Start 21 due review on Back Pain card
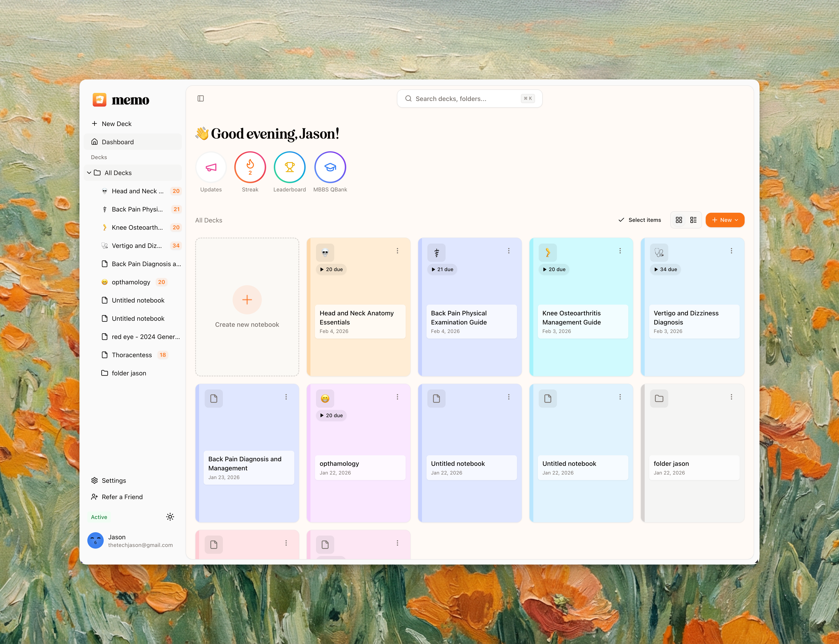839x644 pixels. pos(442,269)
